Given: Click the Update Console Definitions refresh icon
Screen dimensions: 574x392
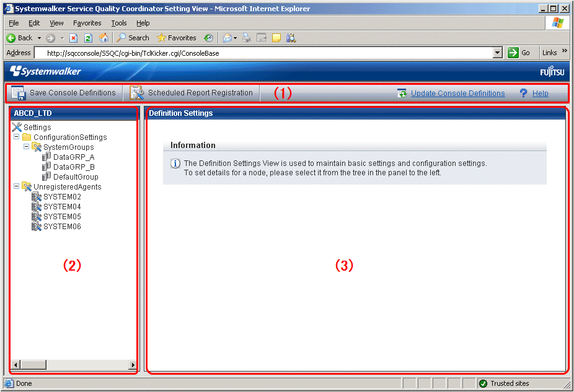Looking at the screenshot, I should (402, 94).
